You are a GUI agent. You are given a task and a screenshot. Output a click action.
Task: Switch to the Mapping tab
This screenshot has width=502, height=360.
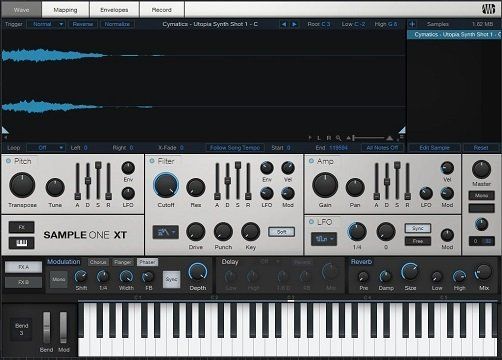pos(65,10)
